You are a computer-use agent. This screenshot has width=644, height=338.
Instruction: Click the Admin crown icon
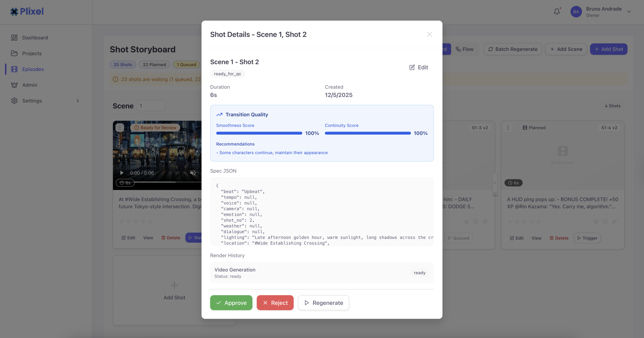pyautogui.click(x=14, y=85)
